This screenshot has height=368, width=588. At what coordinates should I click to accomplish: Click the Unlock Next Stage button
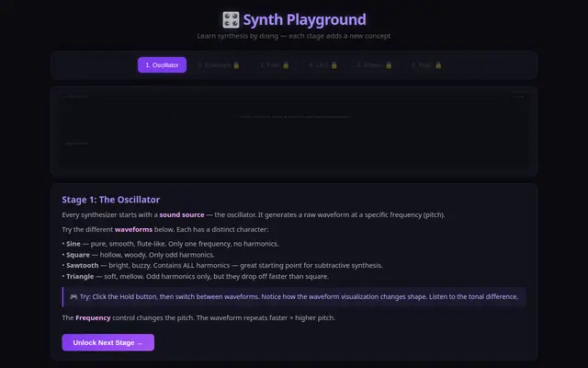point(108,342)
